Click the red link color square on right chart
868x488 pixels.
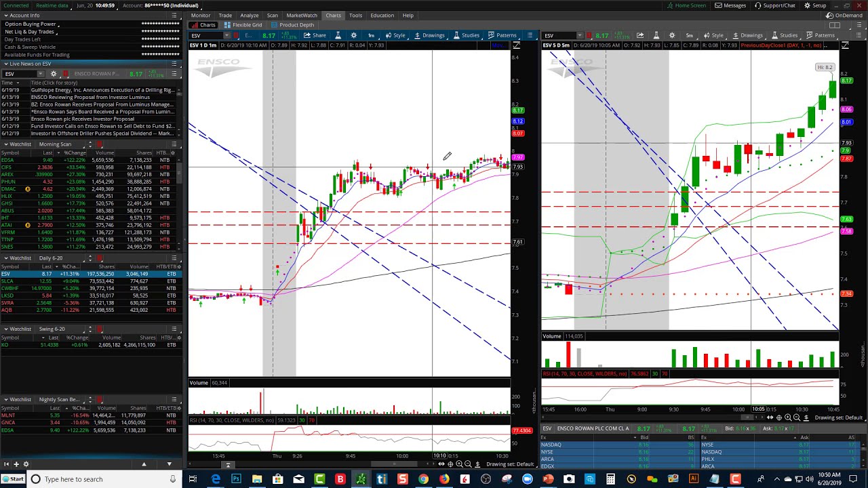(x=590, y=35)
